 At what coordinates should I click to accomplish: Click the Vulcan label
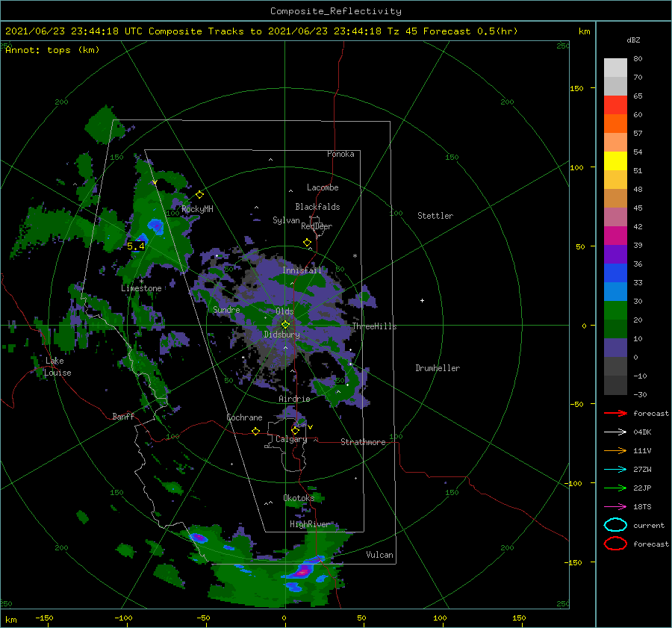point(380,555)
